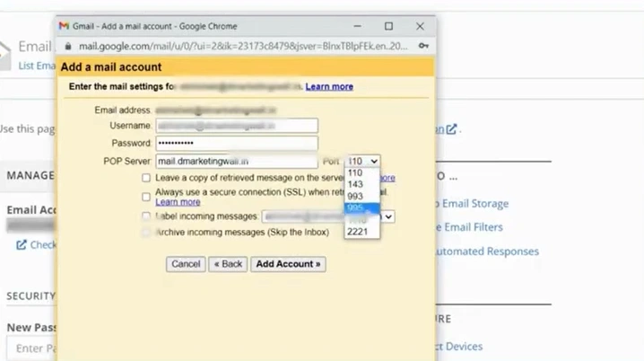The height and width of the screenshot is (361, 644).
Task: Maximize the Gmail popup window
Action: point(388,26)
